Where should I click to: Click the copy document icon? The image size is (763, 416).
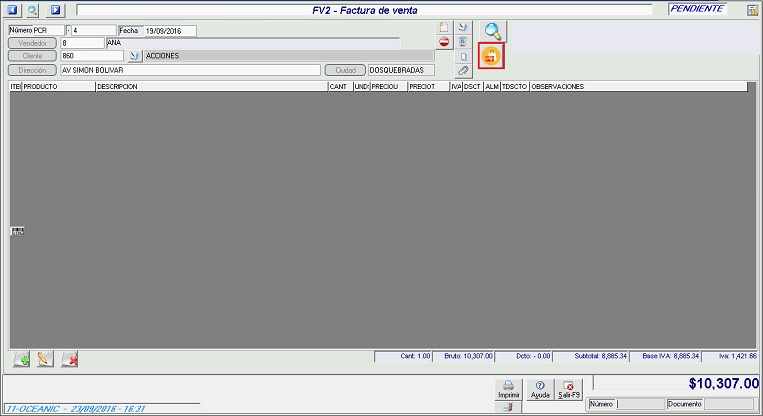tap(463, 57)
